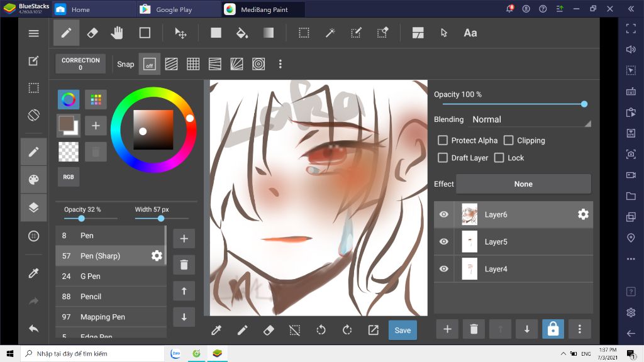Viewport: 644px width, 362px height.
Task: Select transparent color swatch
Action: (x=69, y=151)
